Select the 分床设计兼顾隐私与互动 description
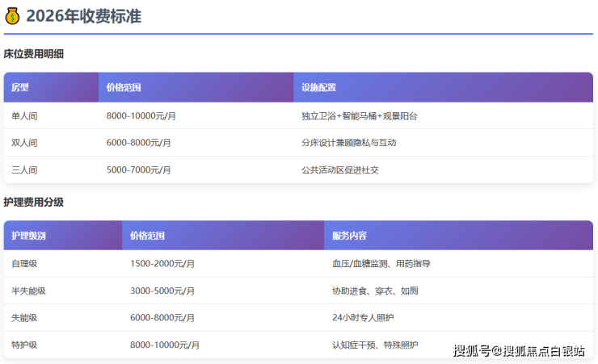Image resolution: width=598 pixels, height=364 pixels. [348, 143]
